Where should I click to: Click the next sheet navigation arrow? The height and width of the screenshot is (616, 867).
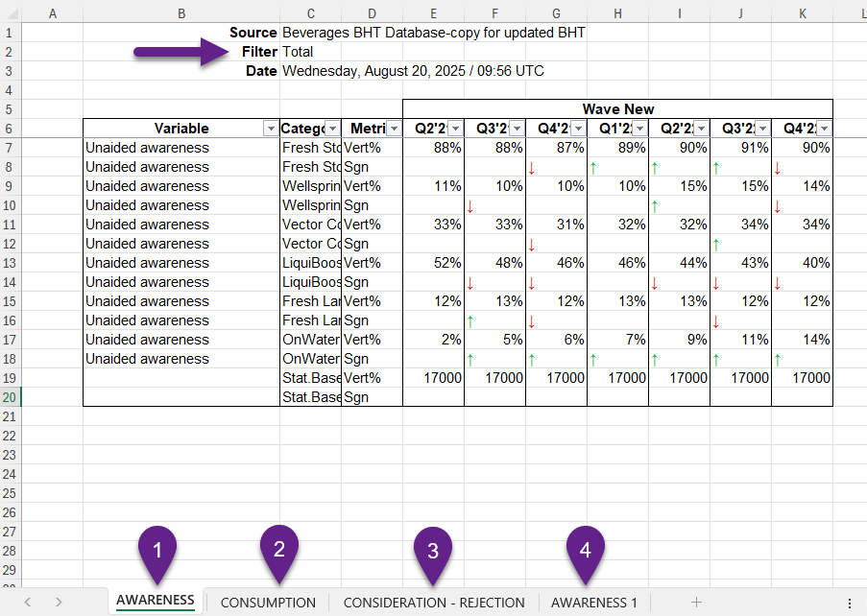[x=59, y=602]
